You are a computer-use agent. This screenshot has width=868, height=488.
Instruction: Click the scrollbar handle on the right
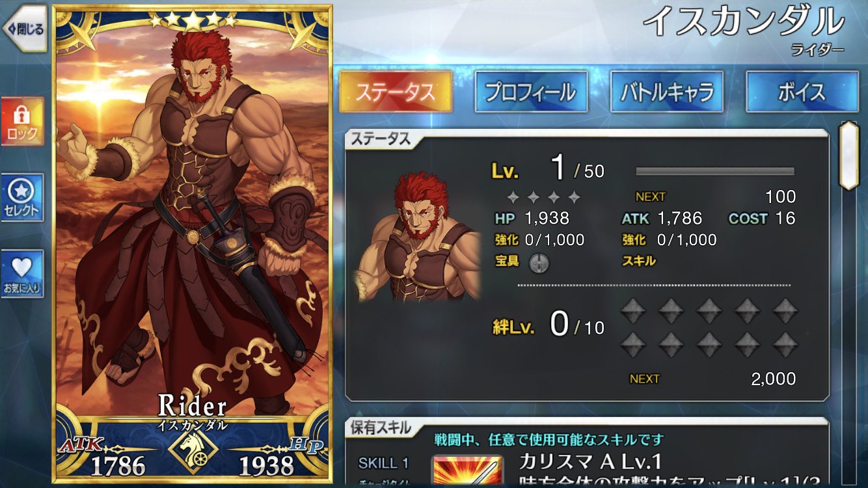point(848,155)
